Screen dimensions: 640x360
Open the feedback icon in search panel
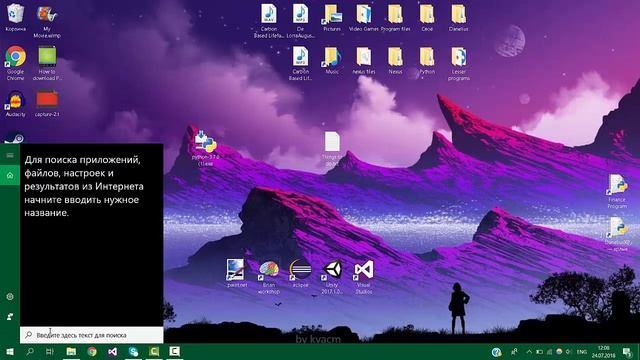point(10,316)
